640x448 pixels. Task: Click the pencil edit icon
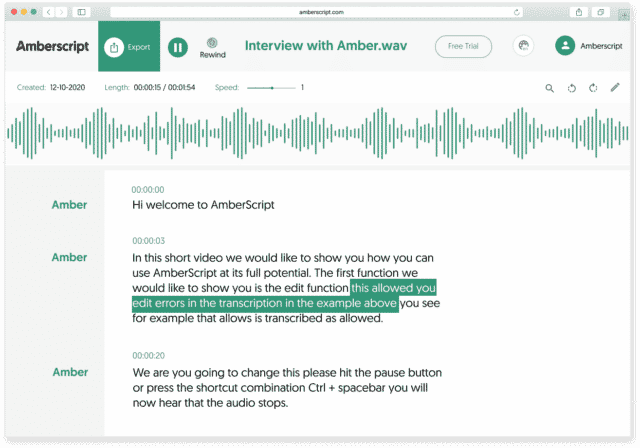(615, 88)
